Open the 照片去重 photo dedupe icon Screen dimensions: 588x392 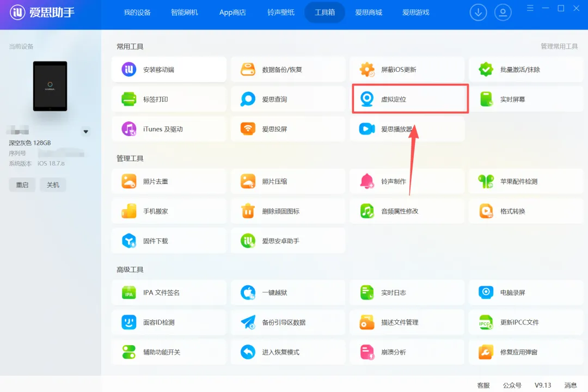128,181
